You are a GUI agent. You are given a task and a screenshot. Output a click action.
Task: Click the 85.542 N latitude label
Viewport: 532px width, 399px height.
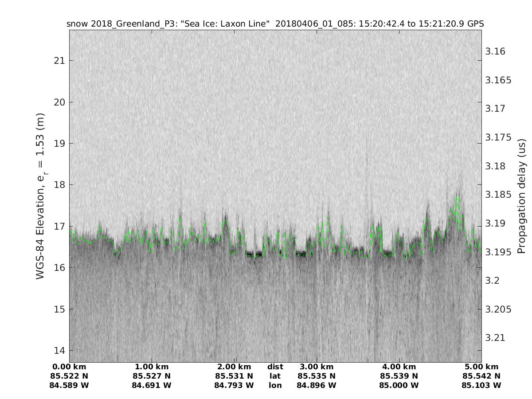(481, 376)
